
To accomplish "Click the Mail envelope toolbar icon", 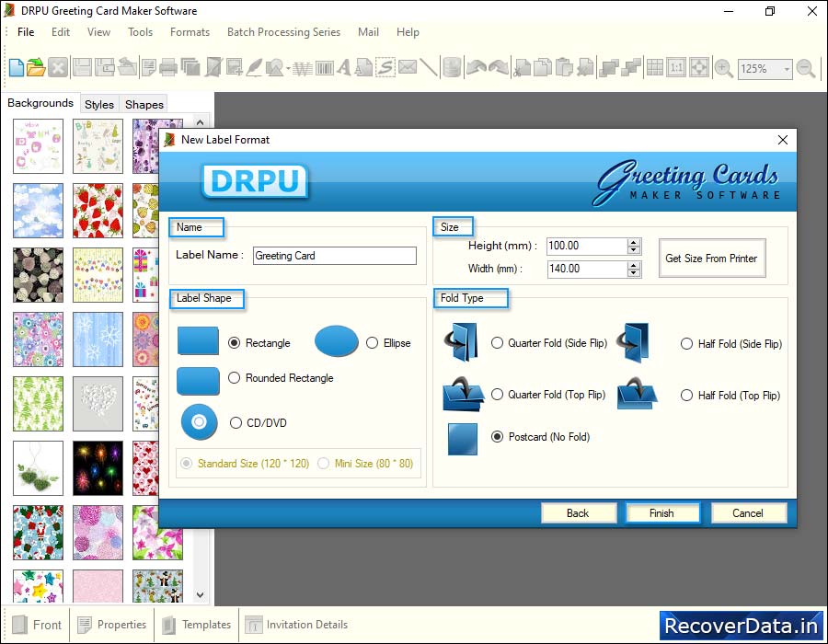I will point(408,67).
